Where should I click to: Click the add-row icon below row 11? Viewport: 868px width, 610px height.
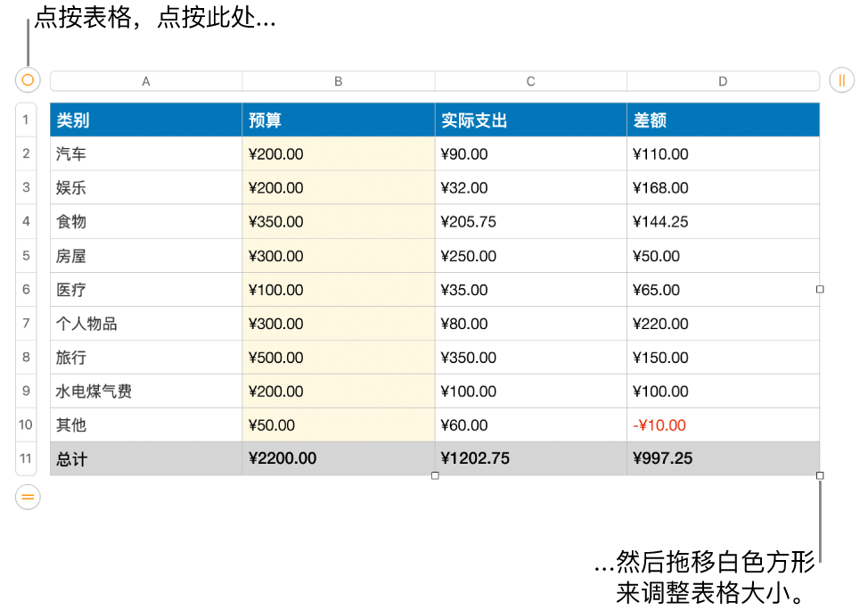click(27, 497)
